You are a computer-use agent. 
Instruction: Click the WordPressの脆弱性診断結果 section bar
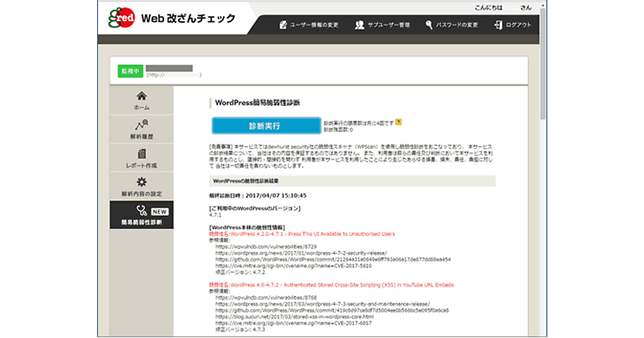click(x=352, y=181)
